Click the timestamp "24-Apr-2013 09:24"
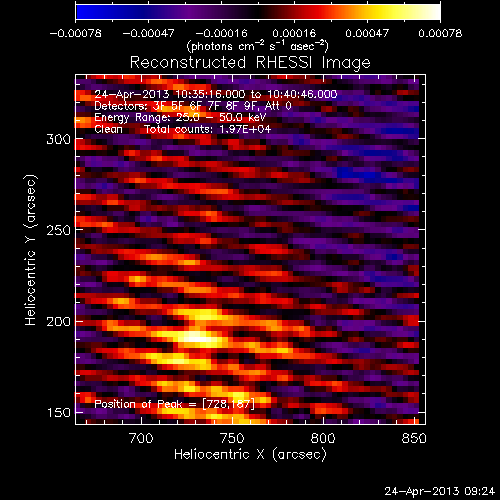The height and width of the screenshot is (500, 500). (x=440, y=491)
